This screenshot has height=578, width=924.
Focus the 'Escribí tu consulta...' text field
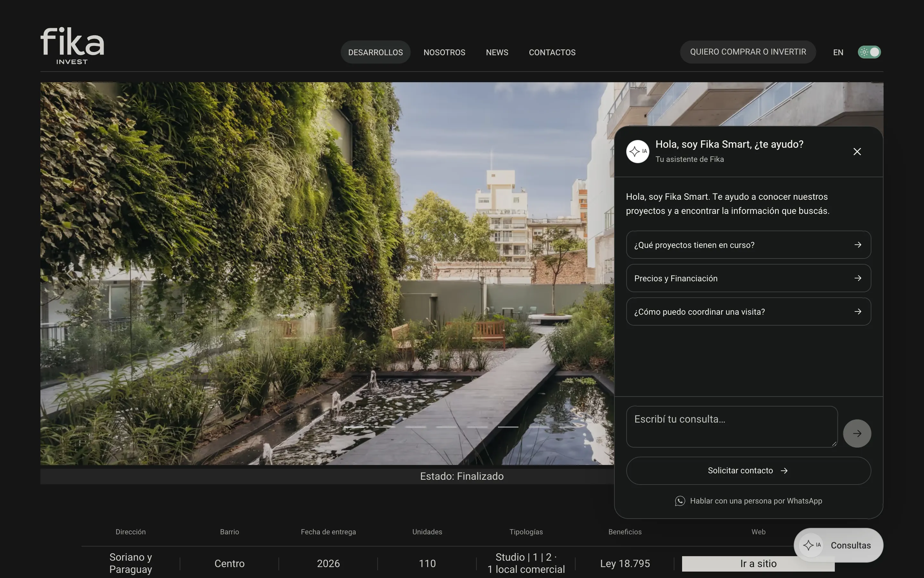732,427
